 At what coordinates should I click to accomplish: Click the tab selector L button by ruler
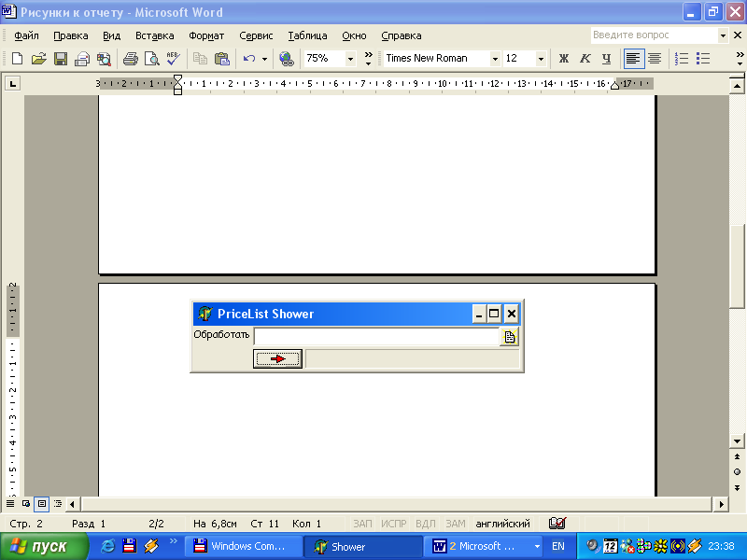(x=13, y=84)
